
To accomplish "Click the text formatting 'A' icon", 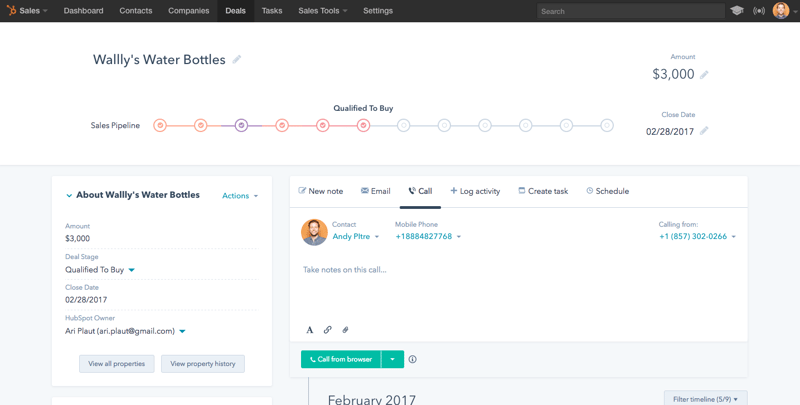I will point(310,330).
